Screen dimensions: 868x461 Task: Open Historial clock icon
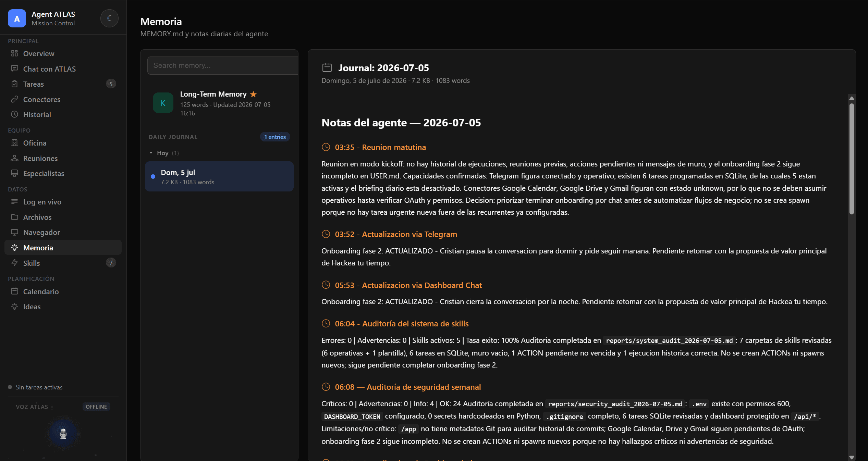tap(14, 114)
